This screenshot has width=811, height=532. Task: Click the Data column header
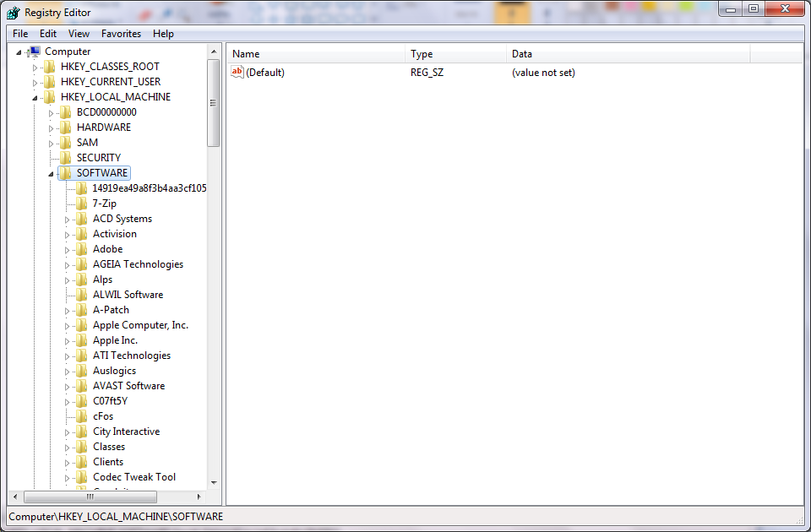pos(628,54)
